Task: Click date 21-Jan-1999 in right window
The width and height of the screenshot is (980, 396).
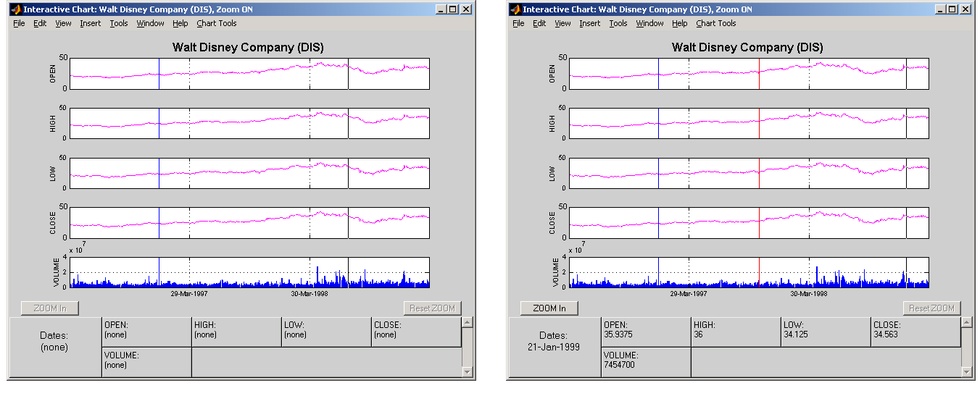Action: click(x=554, y=347)
